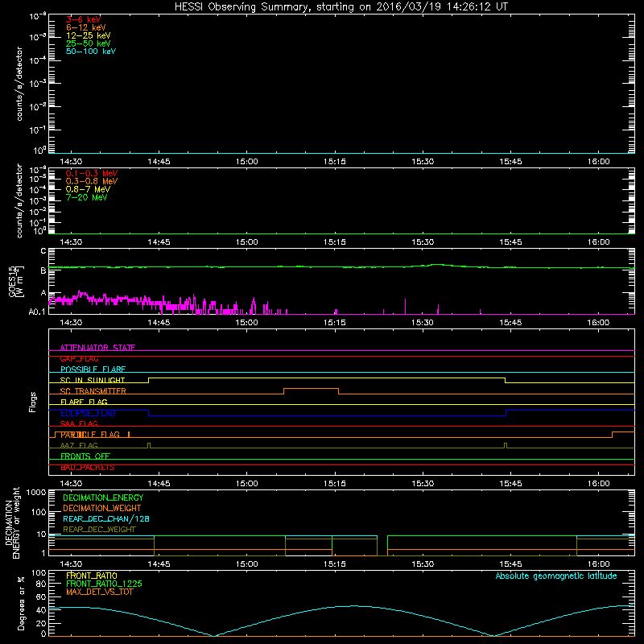644x644 pixels.
Task: Click the 1000 tick on decimation axis
Action: (36, 493)
